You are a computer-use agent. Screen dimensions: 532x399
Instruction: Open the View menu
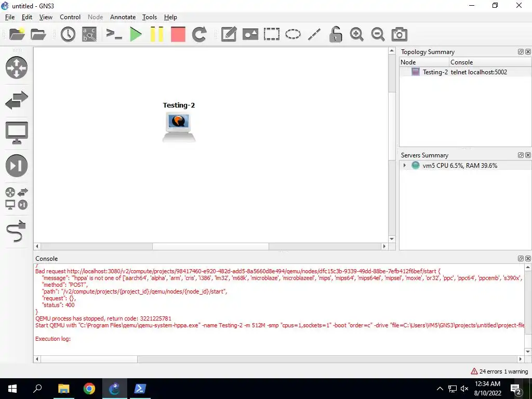click(x=46, y=17)
